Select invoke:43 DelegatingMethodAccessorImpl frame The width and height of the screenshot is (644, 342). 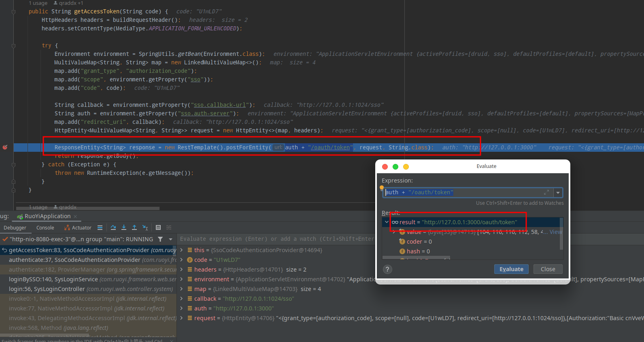(88, 318)
